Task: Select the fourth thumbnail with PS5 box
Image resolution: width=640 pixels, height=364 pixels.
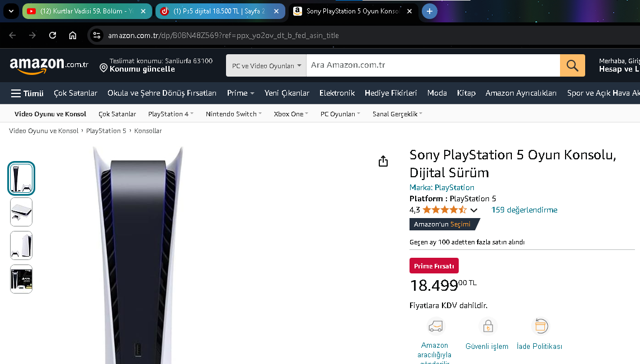Action: 21,279
